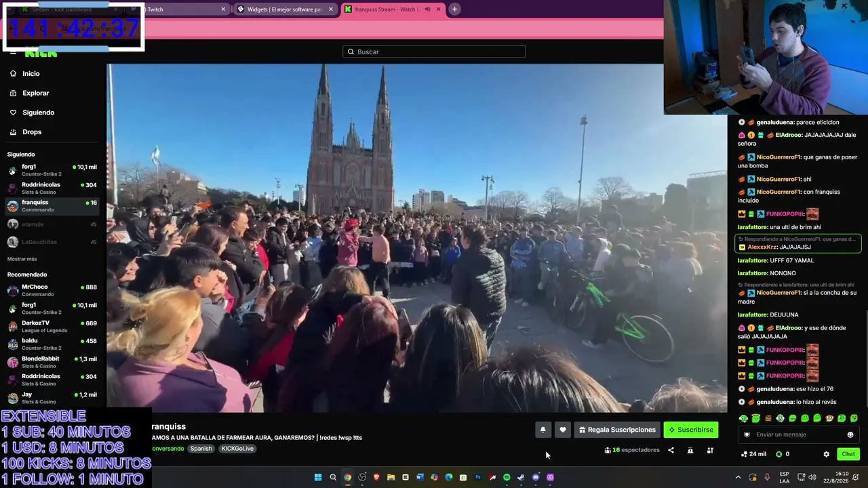Image resolution: width=868 pixels, height=488 pixels.
Task: Open Microsoft Word from the taskbar
Action: click(420, 477)
